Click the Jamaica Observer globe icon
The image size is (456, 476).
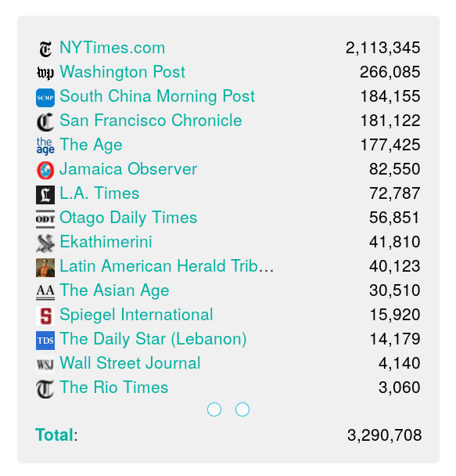[x=45, y=171]
